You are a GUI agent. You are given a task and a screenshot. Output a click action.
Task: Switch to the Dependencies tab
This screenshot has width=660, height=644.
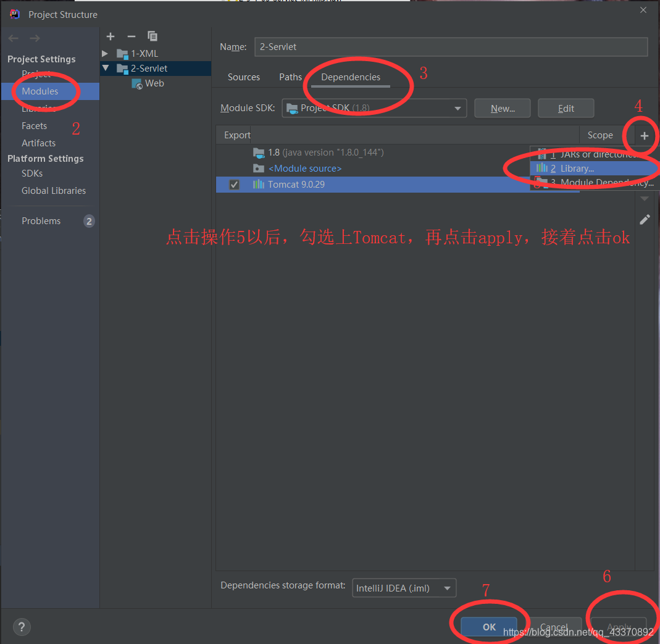351,77
